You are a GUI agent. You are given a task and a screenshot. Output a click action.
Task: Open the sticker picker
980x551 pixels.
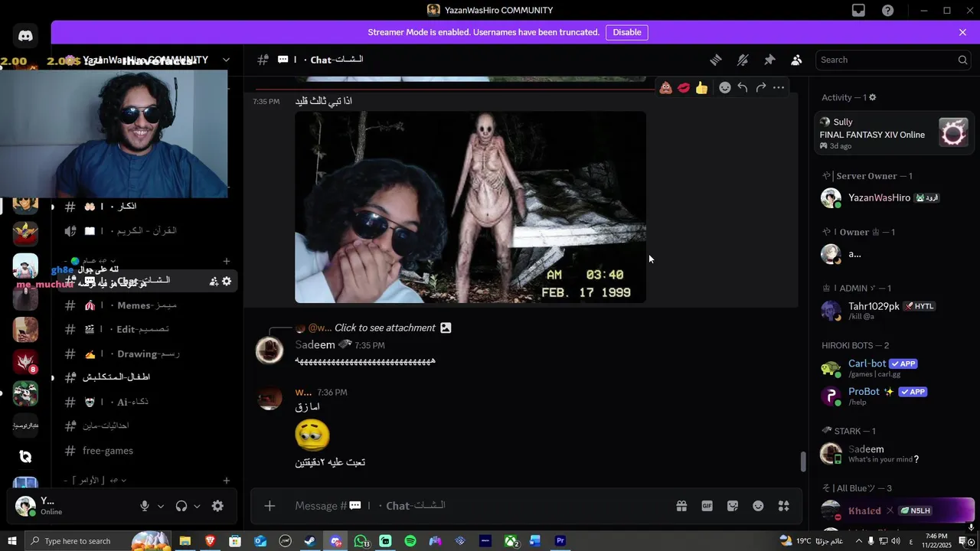point(733,506)
